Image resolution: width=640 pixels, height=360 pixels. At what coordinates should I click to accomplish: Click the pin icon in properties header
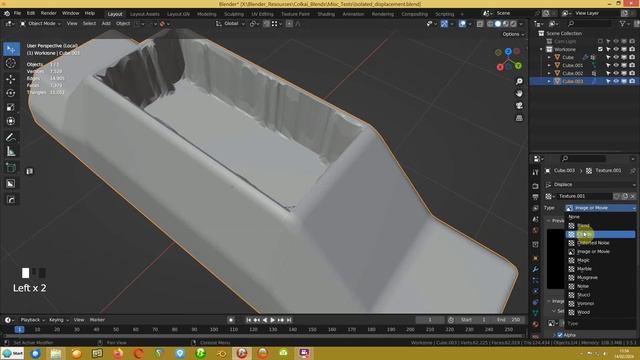pyautogui.click(x=632, y=171)
